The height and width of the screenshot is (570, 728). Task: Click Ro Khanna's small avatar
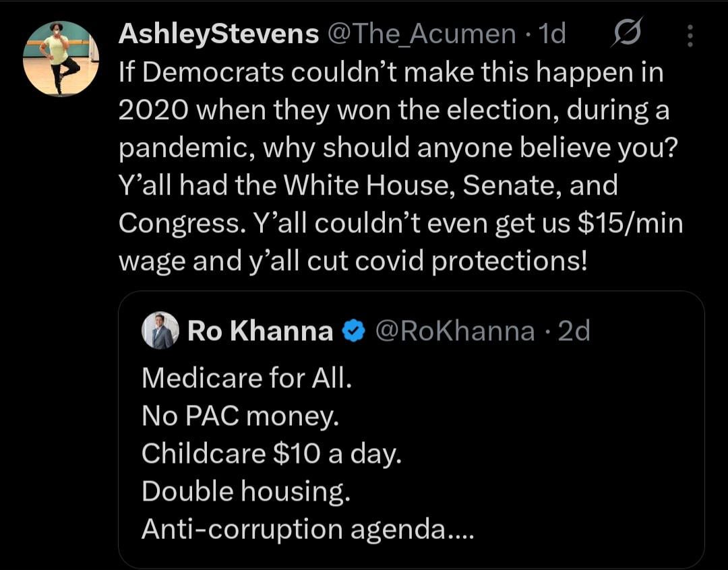[161, 331]
